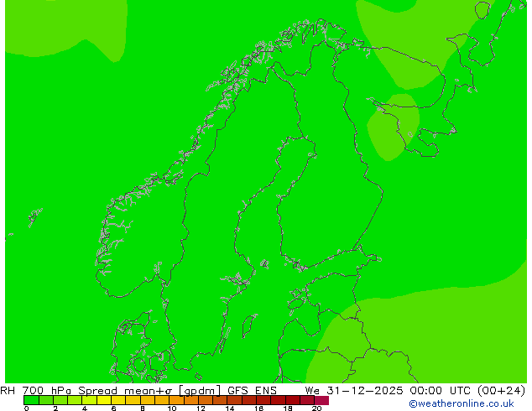Click the 'GFS ENS' model label
The width and height of the screenshot is (532, 411).
click(x=252, y=391)
